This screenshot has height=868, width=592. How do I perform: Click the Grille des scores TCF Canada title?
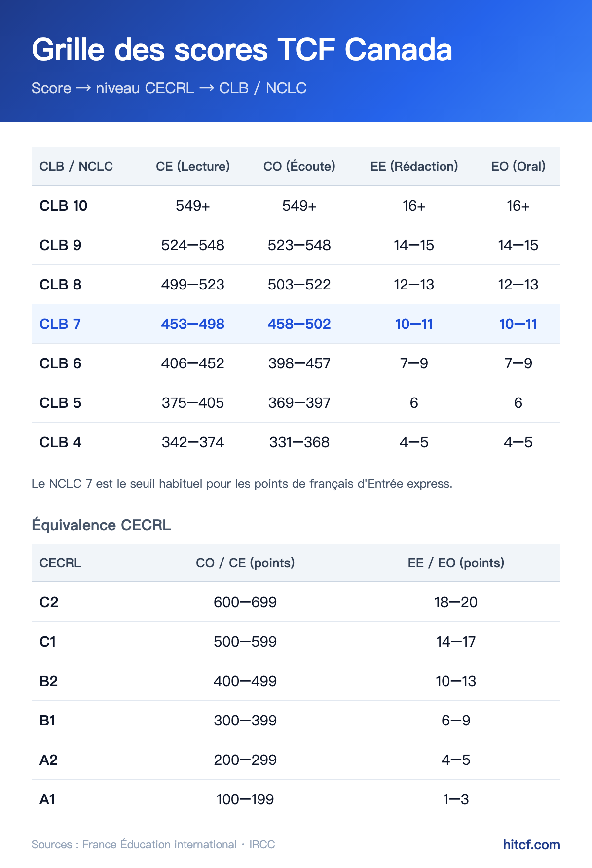[242, 50]
